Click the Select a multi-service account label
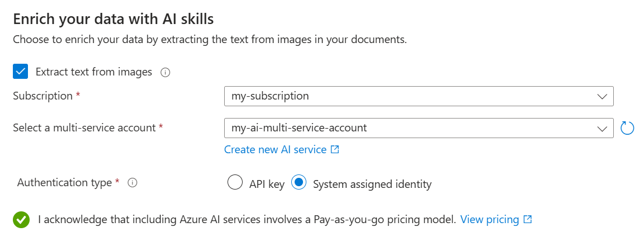644x241 pixels. pos(84,128)
